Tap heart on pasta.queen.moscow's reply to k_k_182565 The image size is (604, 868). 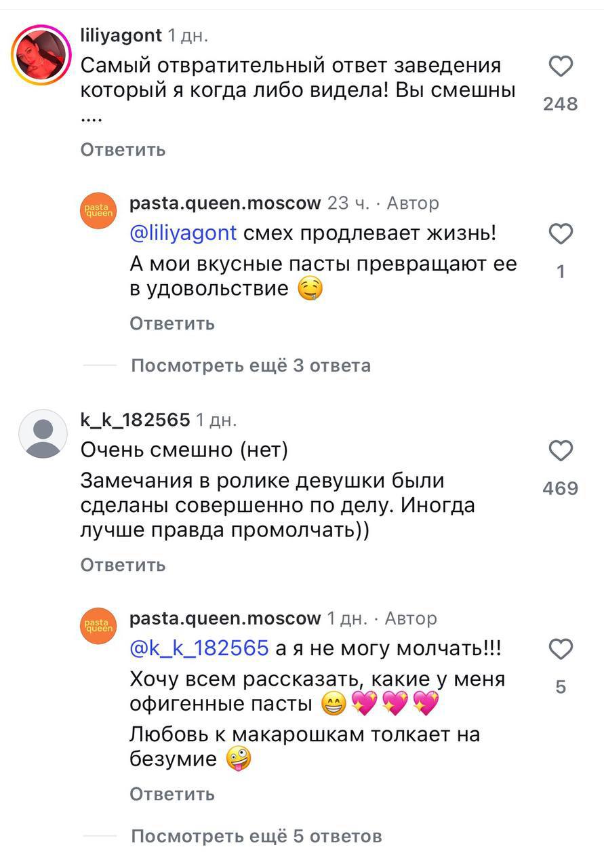pos(561,650)
